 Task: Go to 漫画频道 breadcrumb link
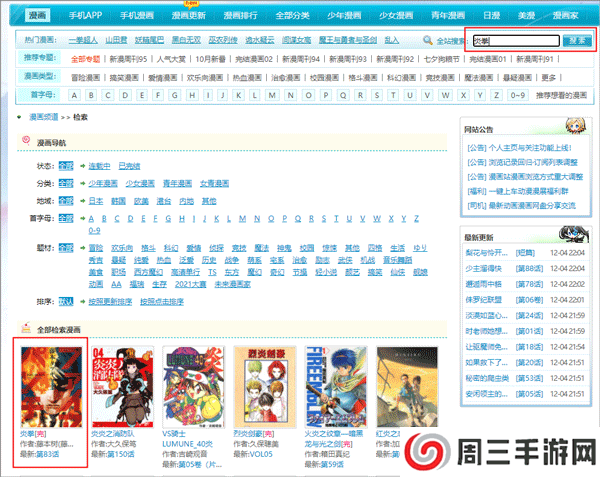(44, 117)
